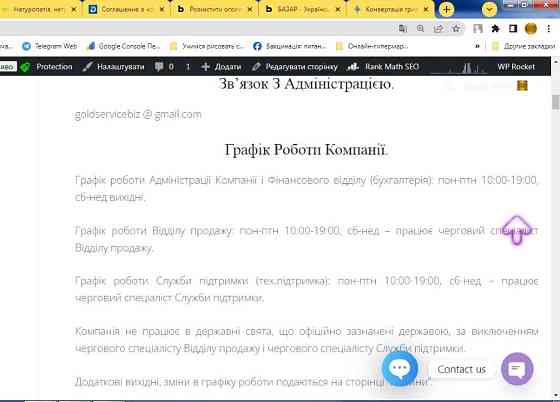This screenshot has height=402, width=560.
Task: Expand the hidden bookmarks chevron
Action: pyautogui.click(x=477, y=46)
